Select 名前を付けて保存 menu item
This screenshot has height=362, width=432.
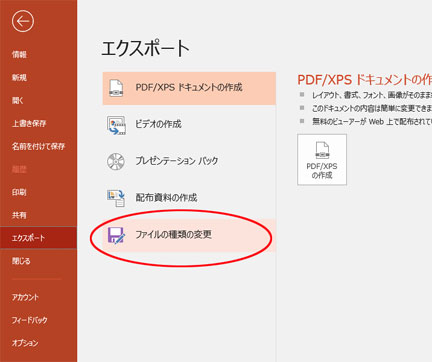[38, 146]
